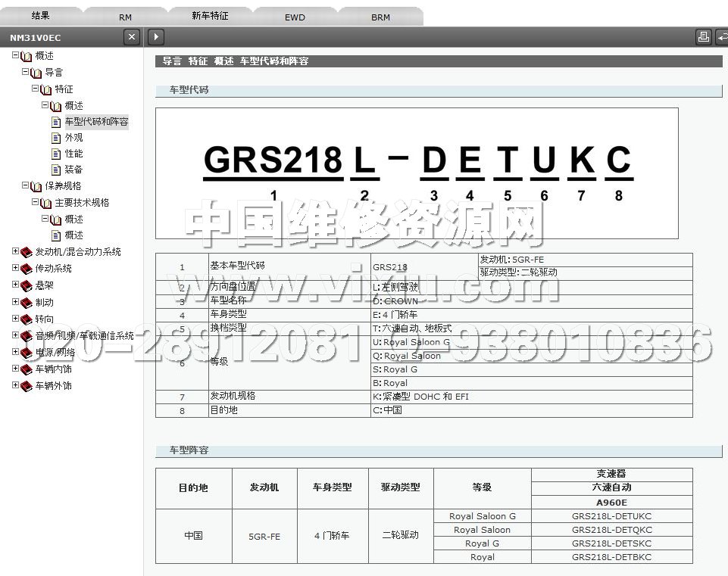The height and width of the screenshot is (576, 728).
Task: Select the 车型代码和阵容 document
Action: tap(96, 122)
